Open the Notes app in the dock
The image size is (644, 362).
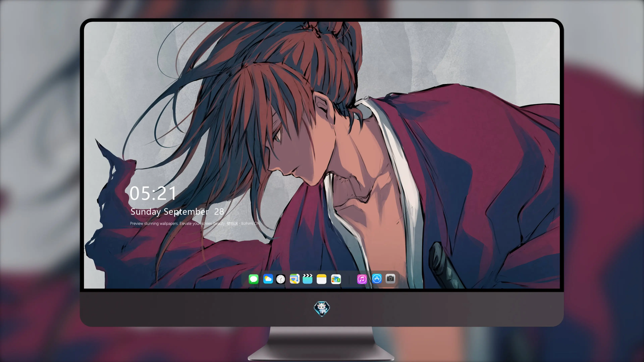[x=321, y=279]
